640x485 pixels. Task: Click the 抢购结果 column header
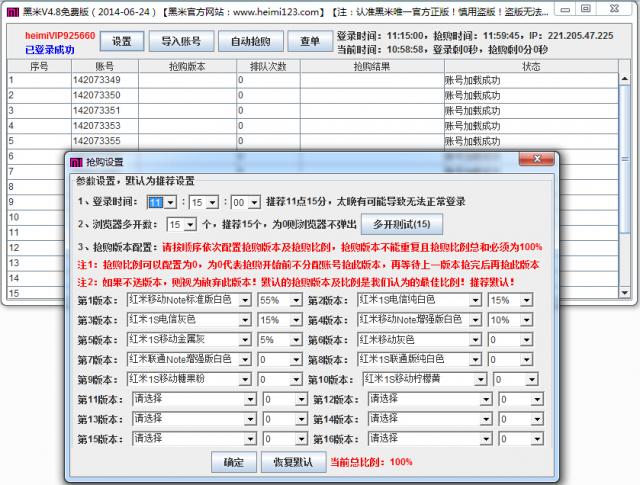pos(372,67)
